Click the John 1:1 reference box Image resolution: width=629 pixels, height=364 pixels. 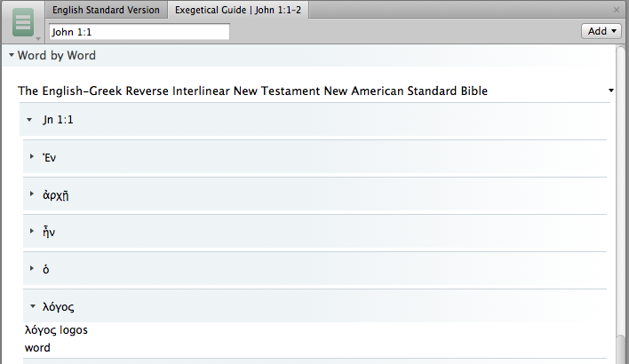coord(139,32)
